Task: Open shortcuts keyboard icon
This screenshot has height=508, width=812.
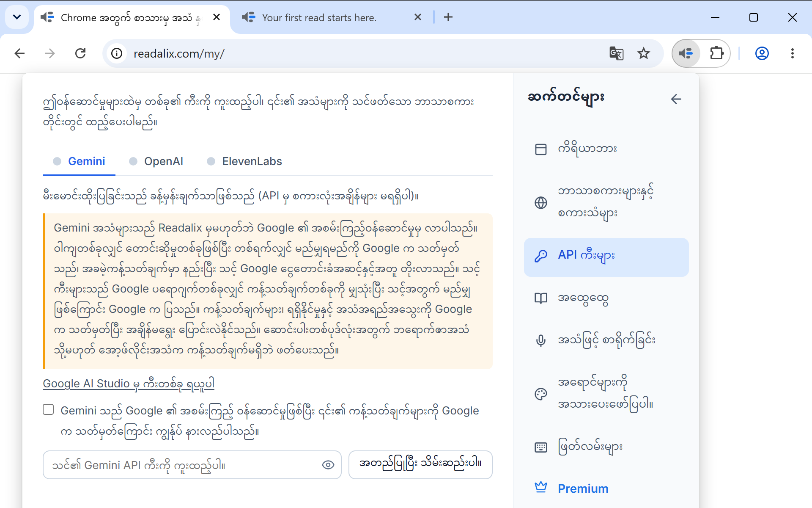Action: pos(541,447)
